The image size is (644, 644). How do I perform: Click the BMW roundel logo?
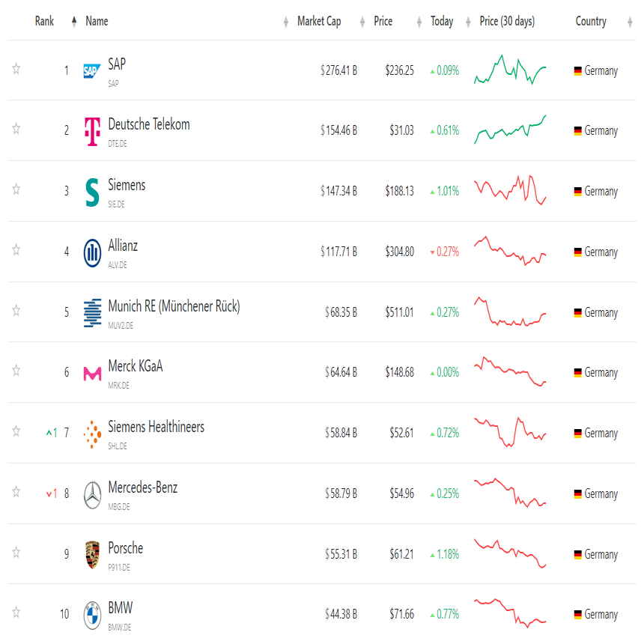tap(92, 615)
